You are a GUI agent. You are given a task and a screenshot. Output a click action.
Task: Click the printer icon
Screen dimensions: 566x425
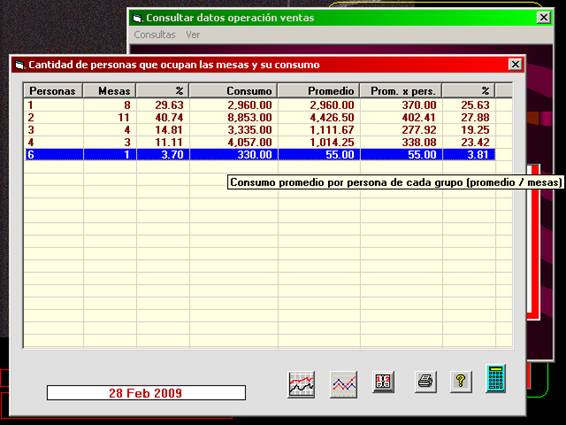click(x=426, y=381)
